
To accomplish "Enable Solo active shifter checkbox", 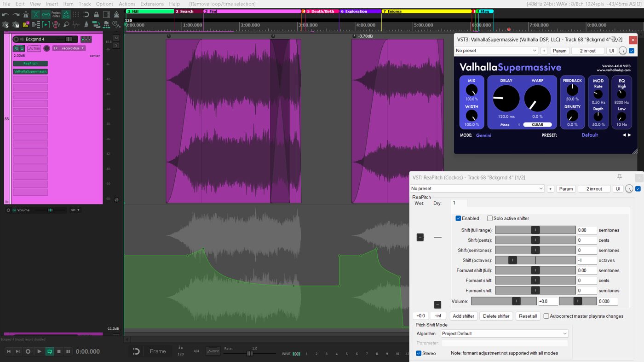I will 489,218.
